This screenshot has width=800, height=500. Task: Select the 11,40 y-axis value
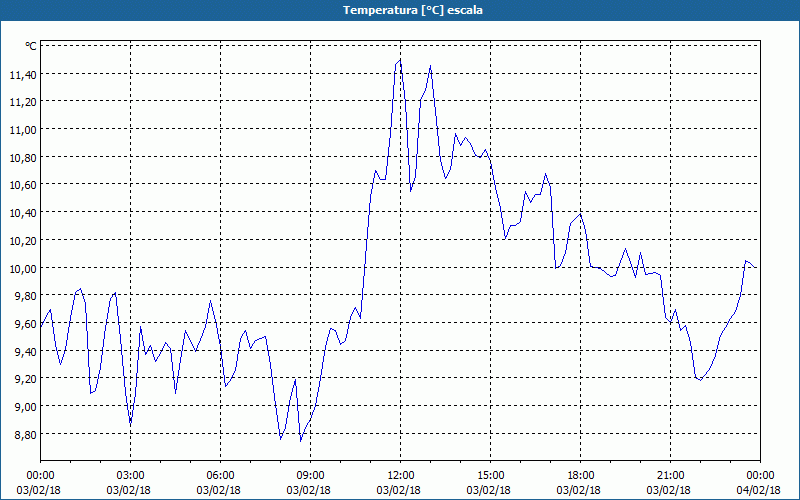[23, 76]
